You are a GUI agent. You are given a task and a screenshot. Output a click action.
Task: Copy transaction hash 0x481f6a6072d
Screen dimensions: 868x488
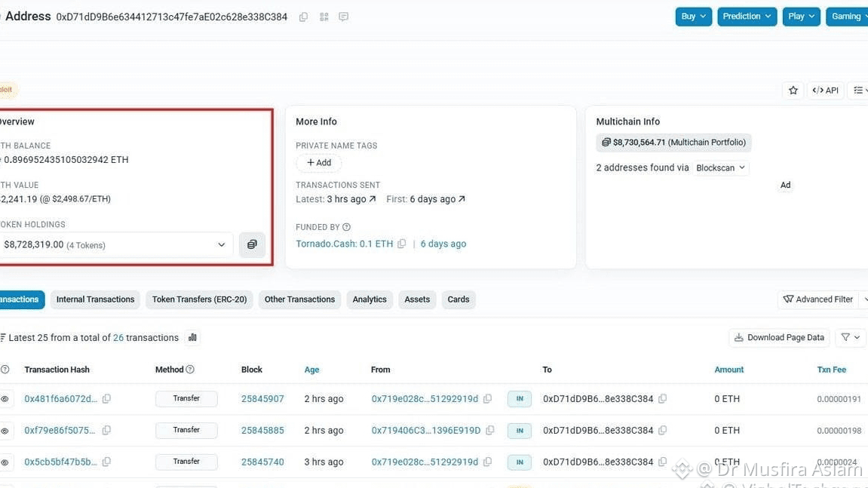coord(106,399)
